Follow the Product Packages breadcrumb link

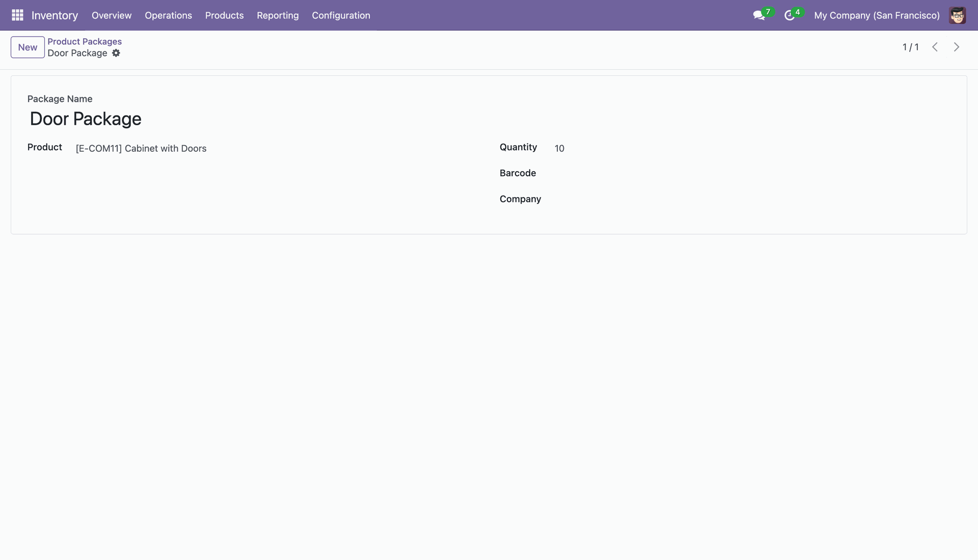pyautogui.click(x=85, y=41)
